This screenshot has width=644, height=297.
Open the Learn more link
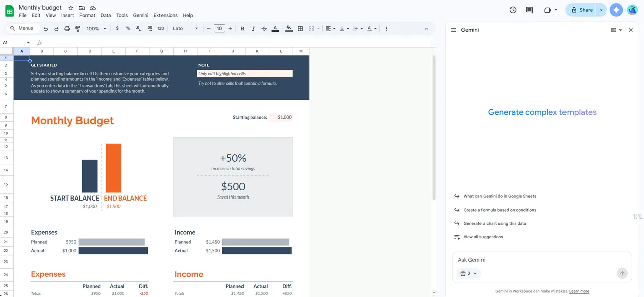579,291
